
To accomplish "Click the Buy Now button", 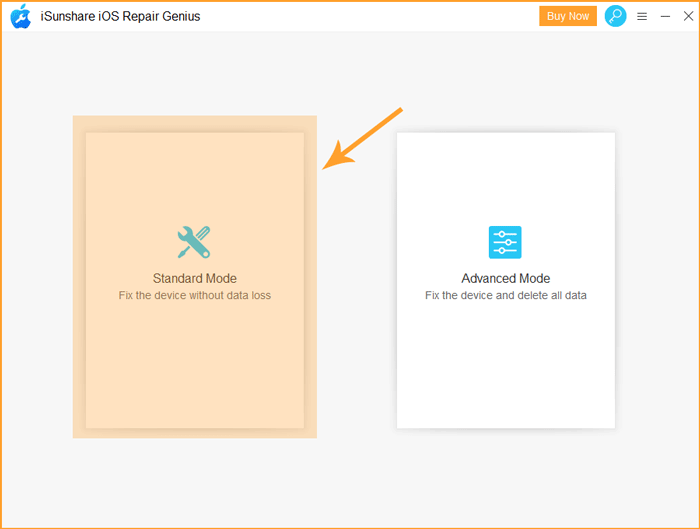I will point(568,16).
